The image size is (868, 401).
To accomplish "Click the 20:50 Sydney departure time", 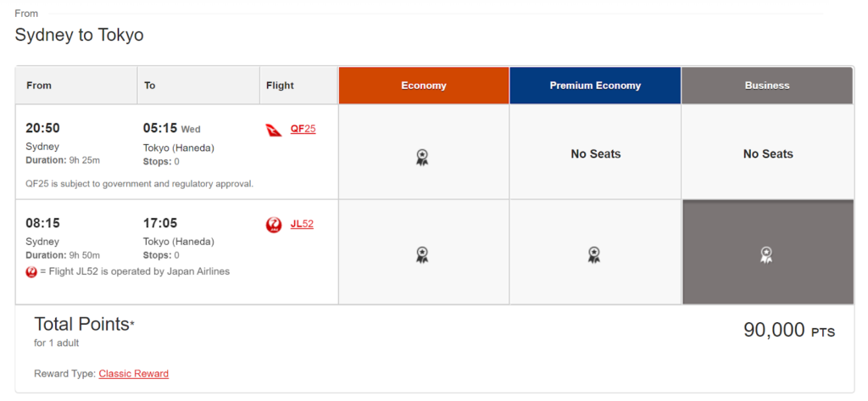I will pos(42,129).
